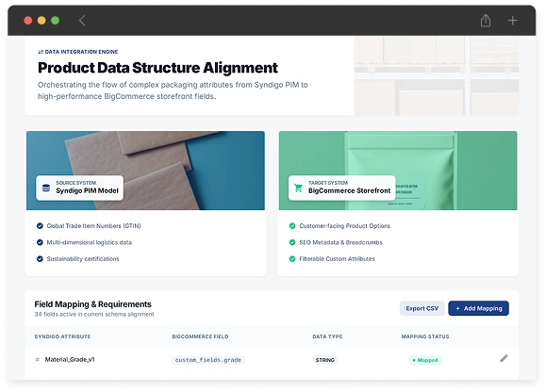Click the checkmark beside Filterable Custom Attributes

(292, 258)
